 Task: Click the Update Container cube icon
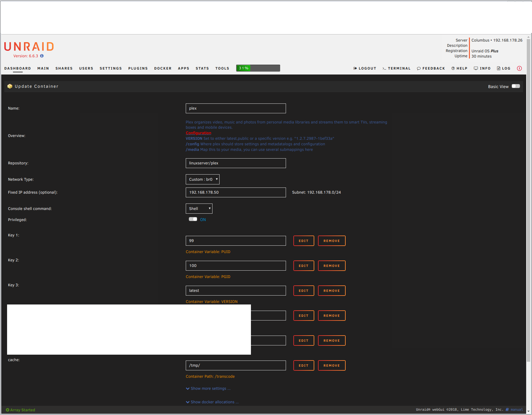pyautogui.click(x=10, y=86)
